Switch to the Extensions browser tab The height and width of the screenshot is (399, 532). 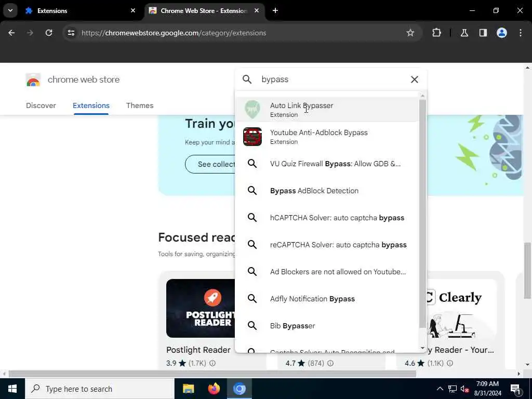click(x=81, y=11)
